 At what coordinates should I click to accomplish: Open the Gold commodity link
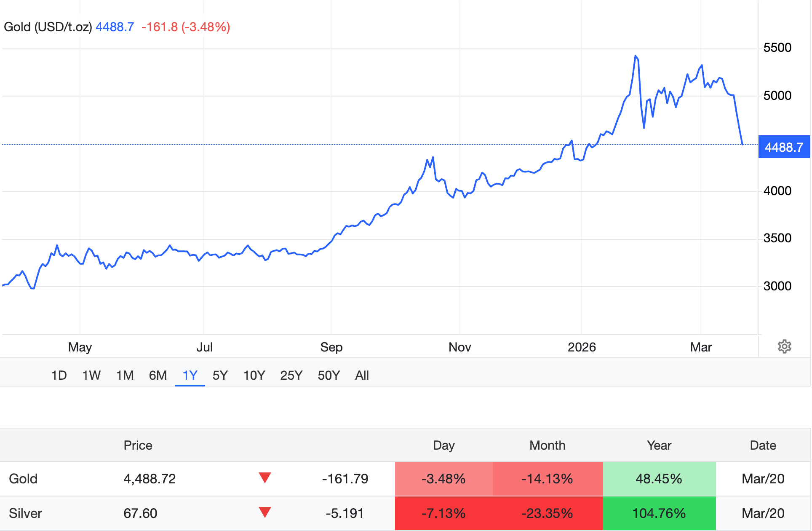(x=23, y=479)
